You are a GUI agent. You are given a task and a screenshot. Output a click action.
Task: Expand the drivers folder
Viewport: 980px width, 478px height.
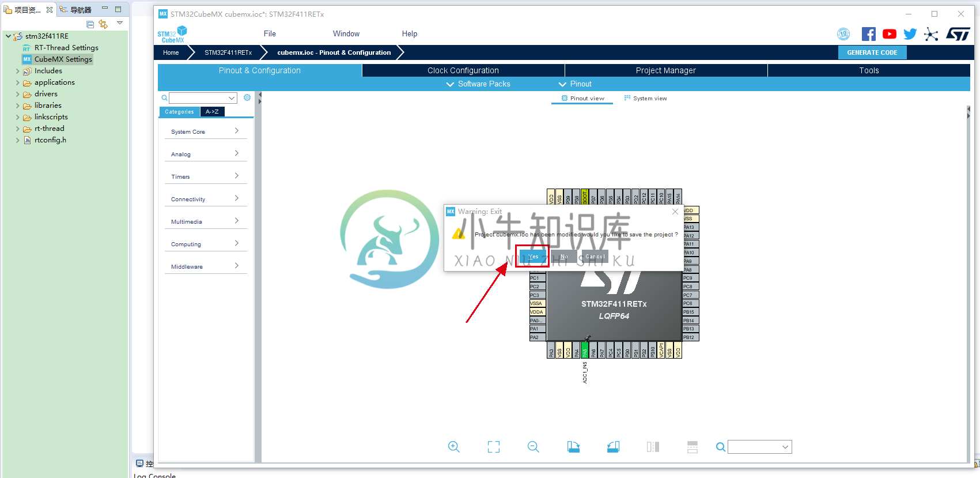17,94
